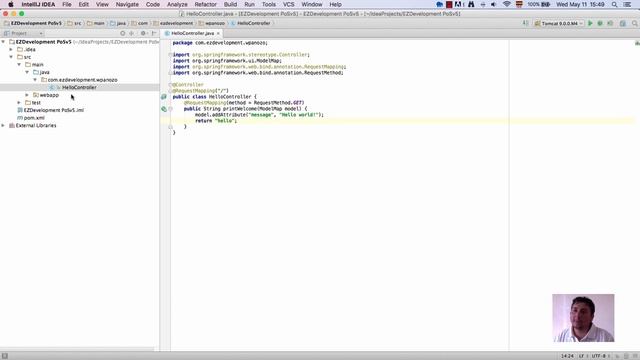
Task: Click method gutter icon beside printWelcome
Action: click(x=164, y=109)
